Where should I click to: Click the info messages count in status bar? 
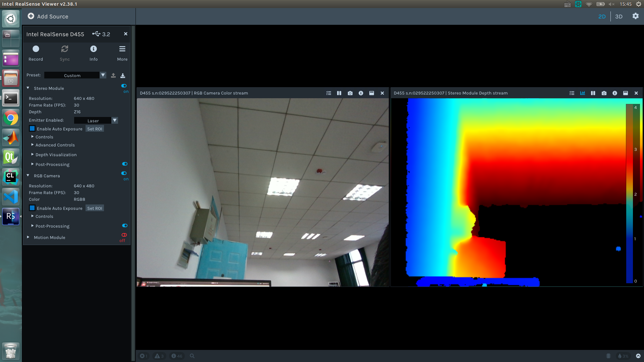(177, 356)
